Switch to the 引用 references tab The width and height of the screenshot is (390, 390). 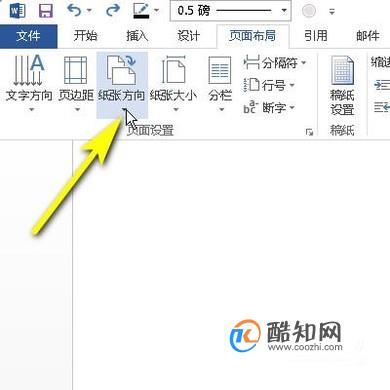click(x=316, y=36)
